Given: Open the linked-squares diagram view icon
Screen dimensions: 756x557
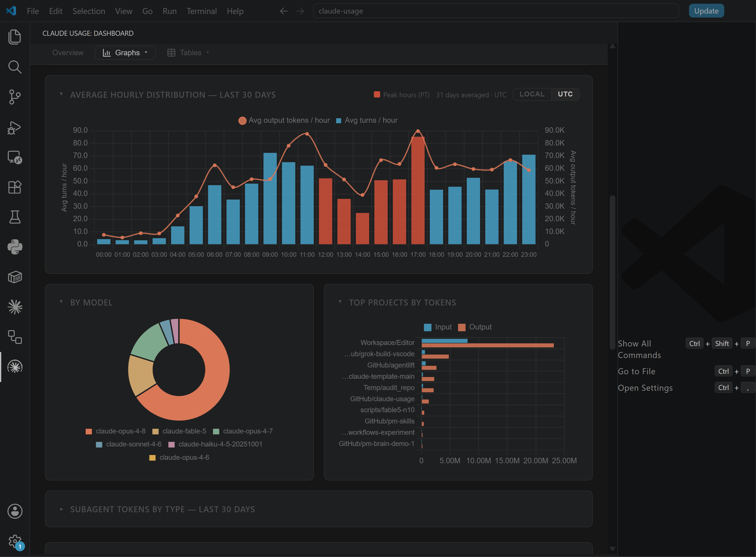Looking at the screenshot, I should coord(14,337).
